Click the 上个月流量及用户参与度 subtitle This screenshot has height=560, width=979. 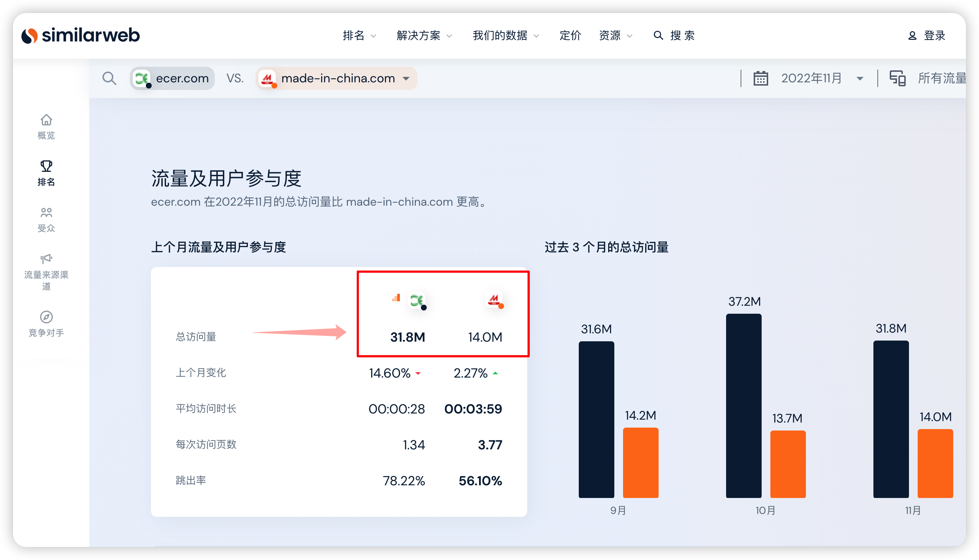[x=218, y=247]
